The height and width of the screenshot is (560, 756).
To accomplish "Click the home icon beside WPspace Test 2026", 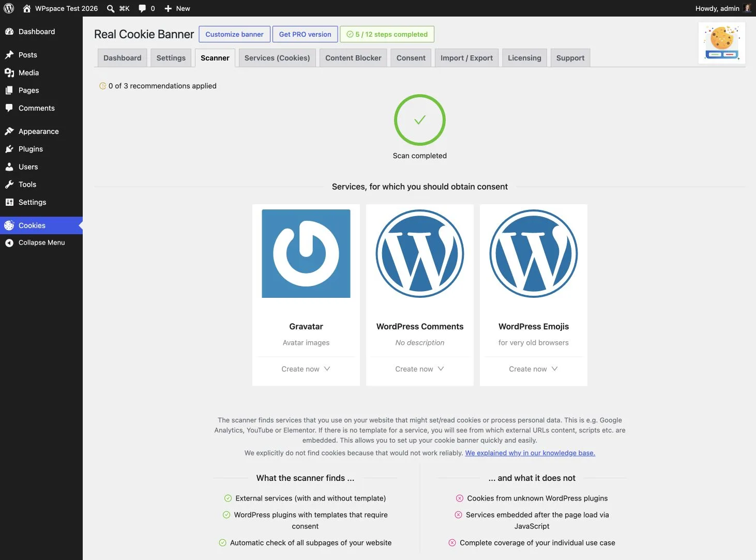I will coord(27,8).
